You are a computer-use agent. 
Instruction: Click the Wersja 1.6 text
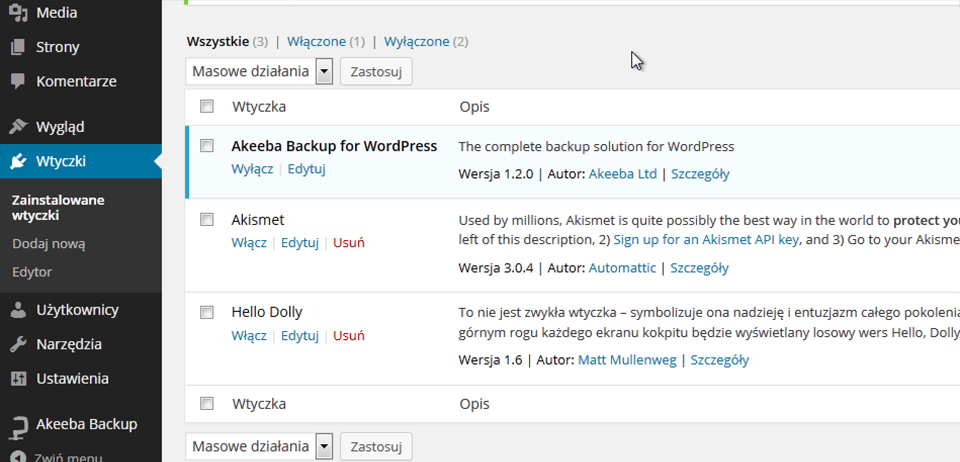coord(490,360)
